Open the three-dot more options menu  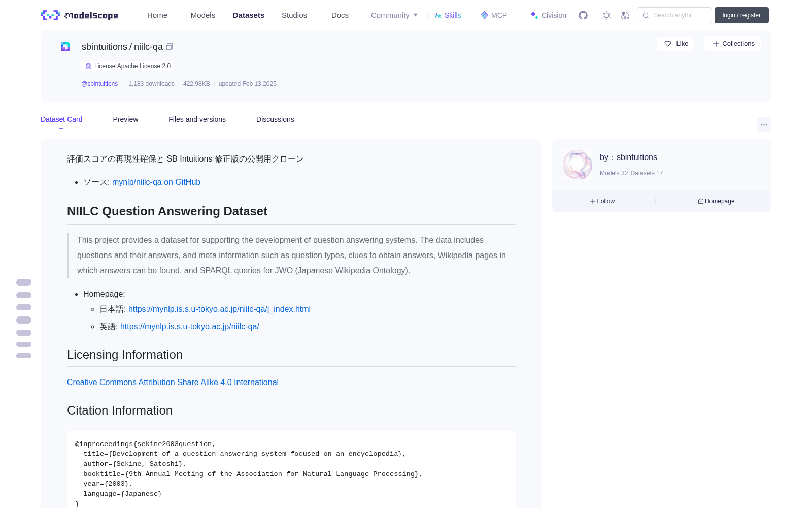764,124
